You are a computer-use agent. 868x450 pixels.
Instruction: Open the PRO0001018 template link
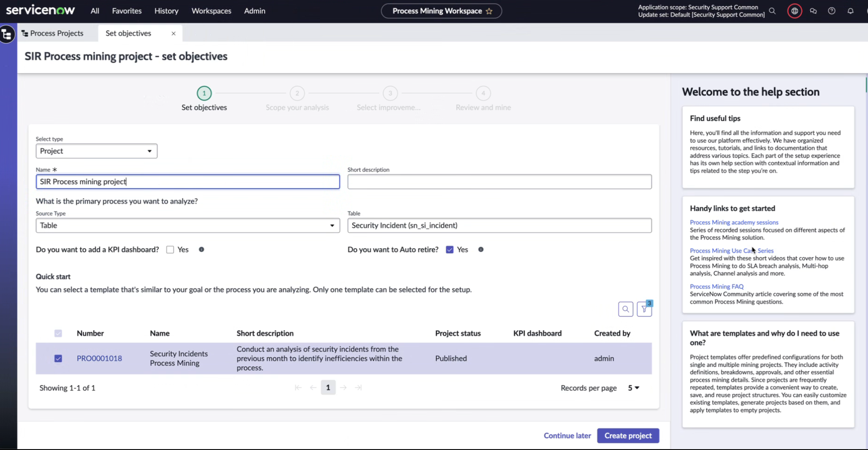click(99, 358)
